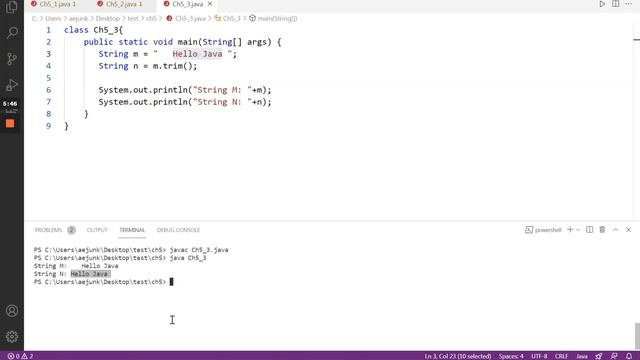This screenshot has width=640, height=360.
Task: Show errors and warnings from status bar
Action: coord(20,356)
